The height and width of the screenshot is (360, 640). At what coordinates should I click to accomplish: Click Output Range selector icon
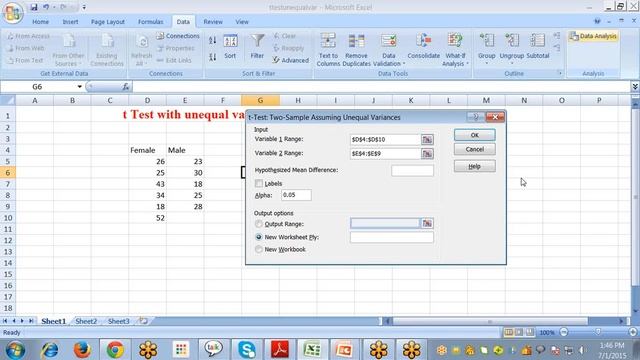click(x=427, y=223)
